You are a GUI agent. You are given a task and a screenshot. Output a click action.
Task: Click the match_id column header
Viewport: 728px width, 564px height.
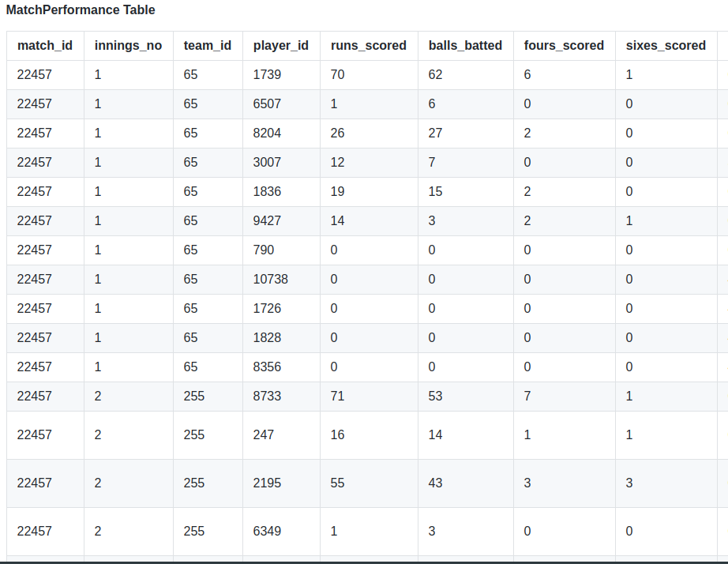point(45,46)
